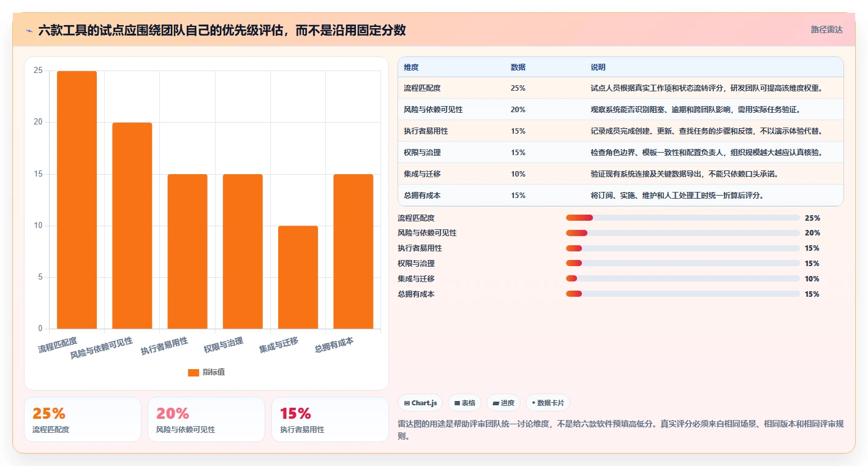This screenshot has height=466, width=868.
Task: Click the 风险与依赖可见性 bar in the chart
Action: click(132, 226)
